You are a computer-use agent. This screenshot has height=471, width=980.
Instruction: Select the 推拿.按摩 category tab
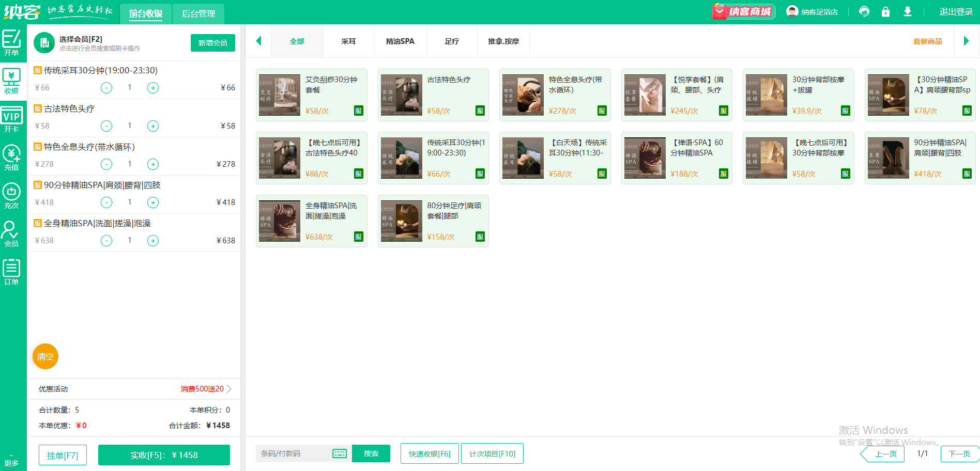(504, 41)
